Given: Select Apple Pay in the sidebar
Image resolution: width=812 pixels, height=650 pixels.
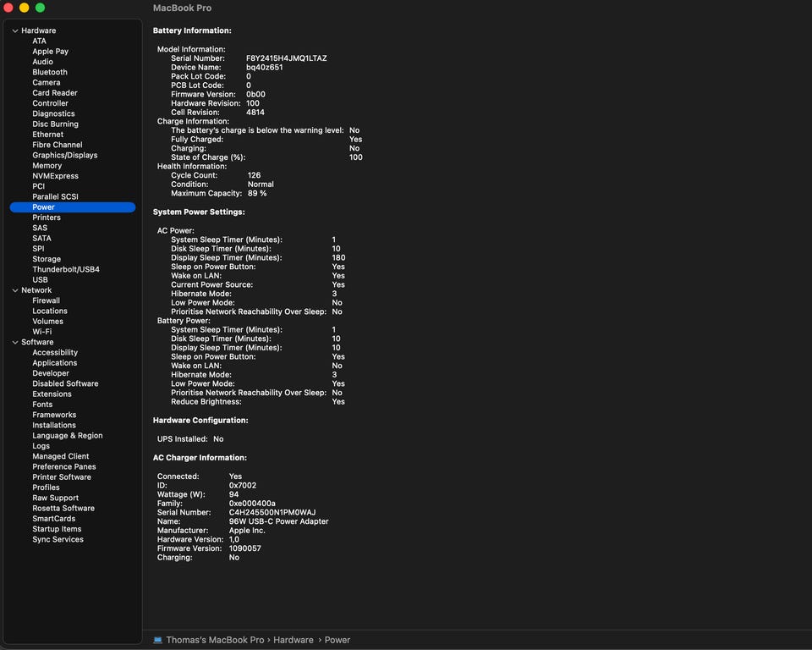Looking at the screenshot, I should [50, 52].
